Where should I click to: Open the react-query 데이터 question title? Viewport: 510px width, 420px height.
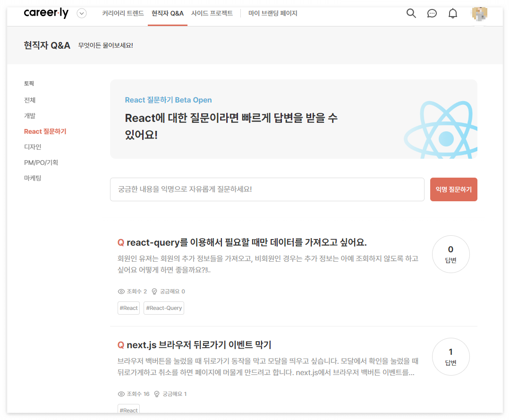point(246,242)
